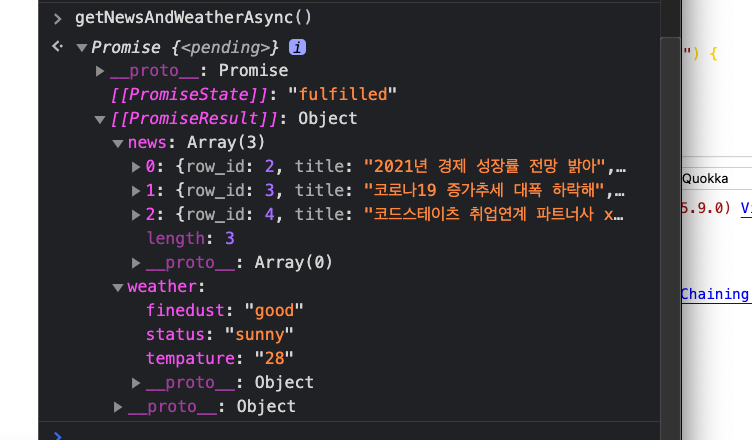Collapse the weather object node
This screenshot has width=752, height=440.
[x=118, y=287]
